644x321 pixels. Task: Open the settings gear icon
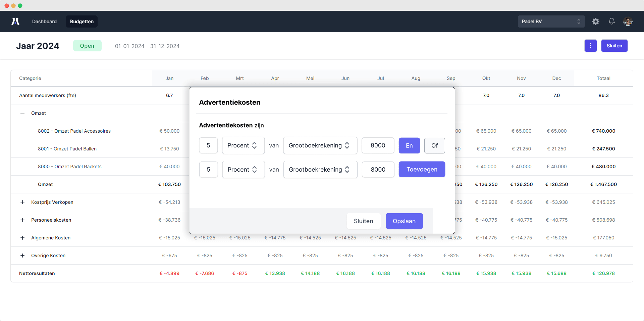coord(595,21)
